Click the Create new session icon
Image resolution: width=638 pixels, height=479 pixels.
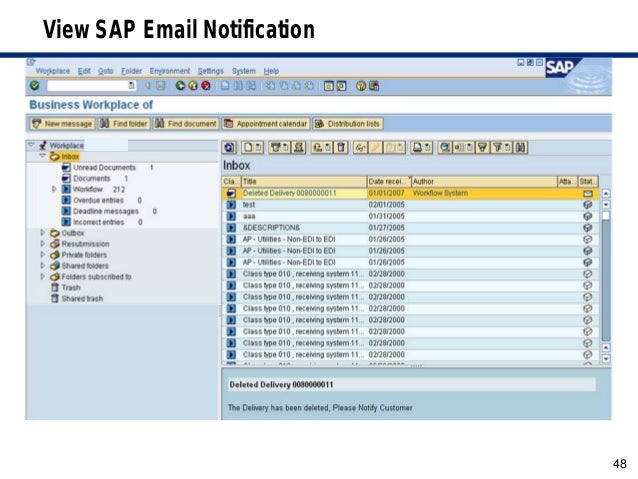click(x=329, y=86)
